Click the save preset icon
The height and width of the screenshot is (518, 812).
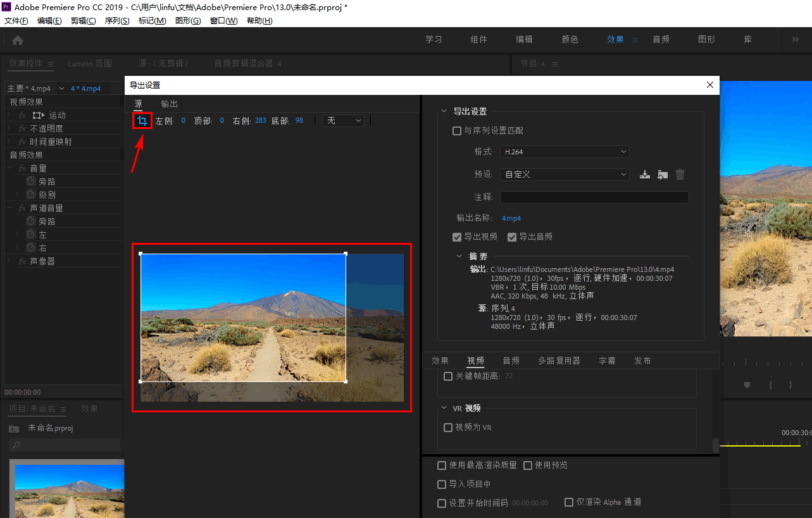(x=644, y=174)
